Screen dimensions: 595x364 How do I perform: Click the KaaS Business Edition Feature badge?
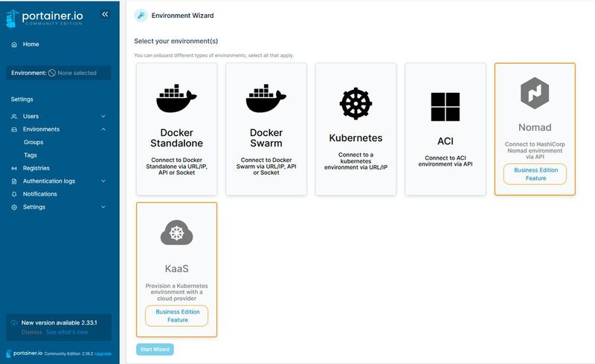click(177, 316)
